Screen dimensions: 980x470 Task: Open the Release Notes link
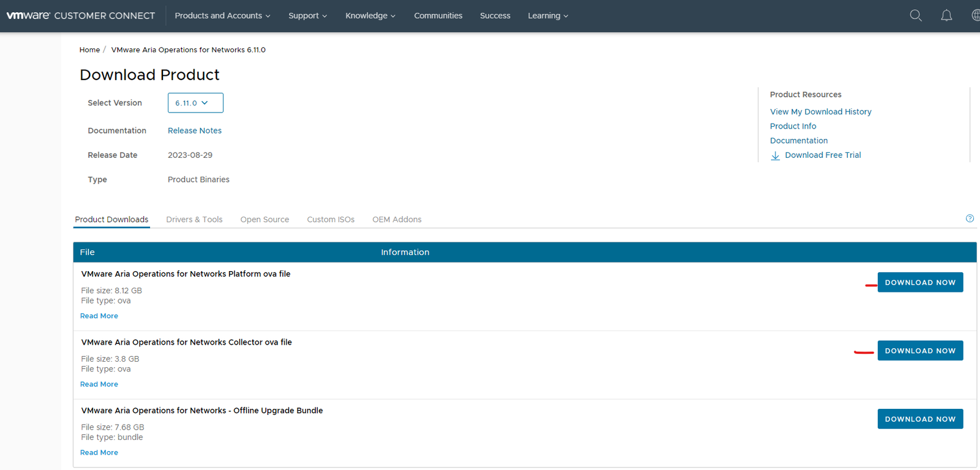(x=195, y=130)
